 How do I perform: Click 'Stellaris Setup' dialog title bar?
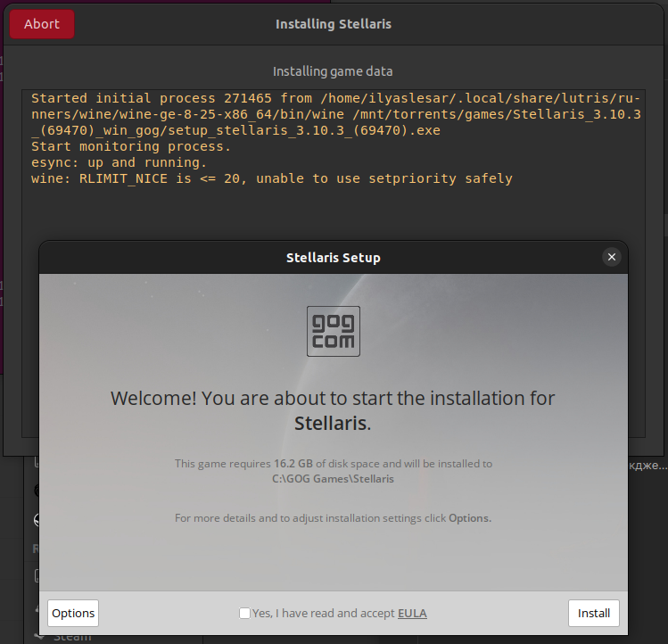(x=334, y=258)
